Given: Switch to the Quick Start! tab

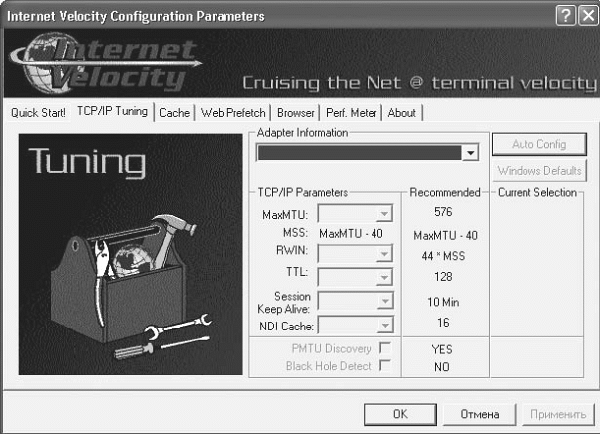Looking at the screenshot, I should pos(38,113).
